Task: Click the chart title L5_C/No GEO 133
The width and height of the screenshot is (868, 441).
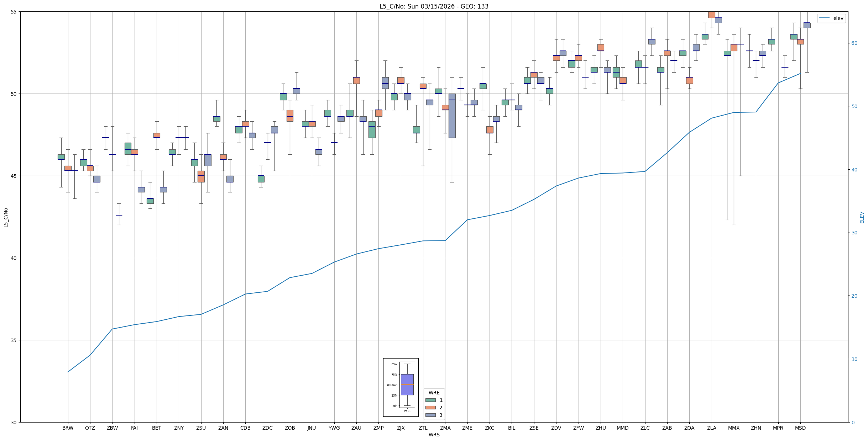Action: point(434,6)
